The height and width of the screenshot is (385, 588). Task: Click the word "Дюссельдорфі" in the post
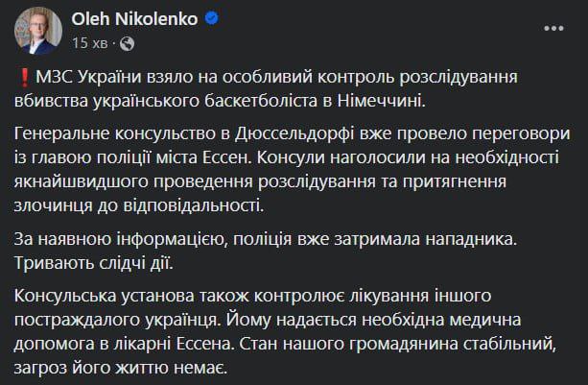point(294,134)
